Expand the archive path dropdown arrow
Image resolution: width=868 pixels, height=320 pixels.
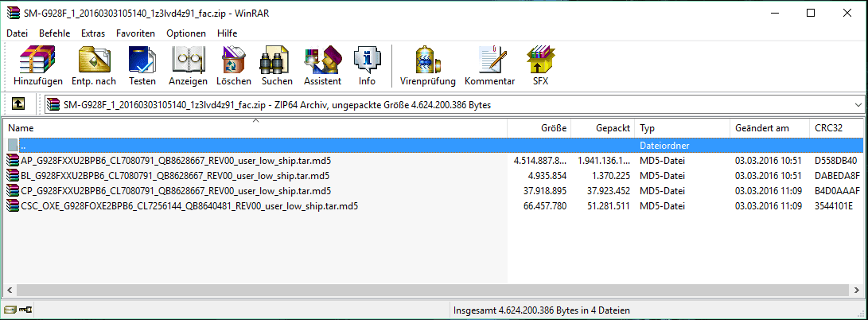tap(858, 104)
